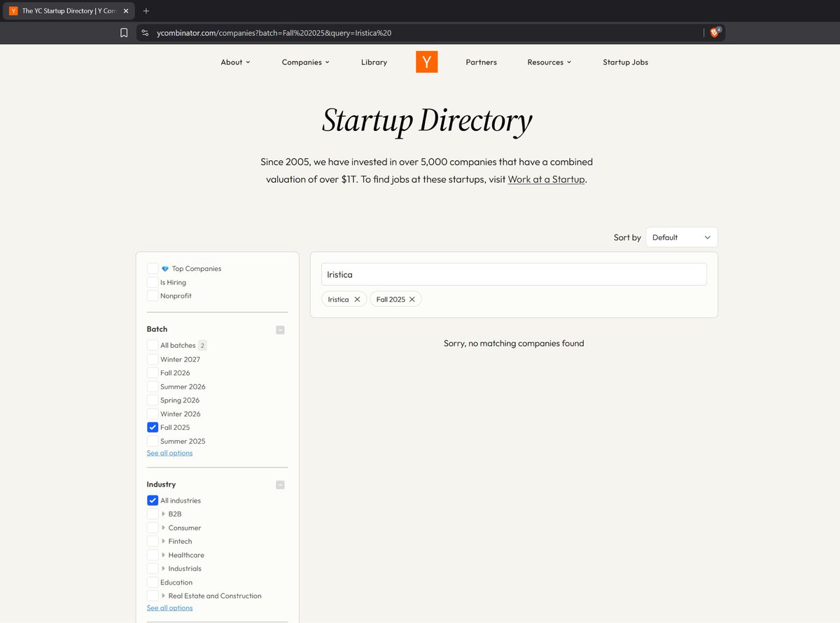Click the diamond icon beside Top Companies
840x623 pixels.
(165, 269)
